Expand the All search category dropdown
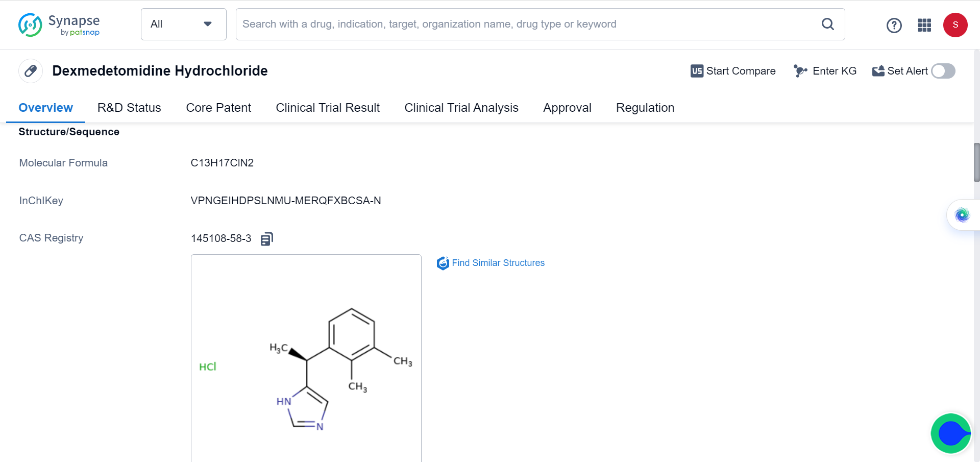 tap(183, 24)
